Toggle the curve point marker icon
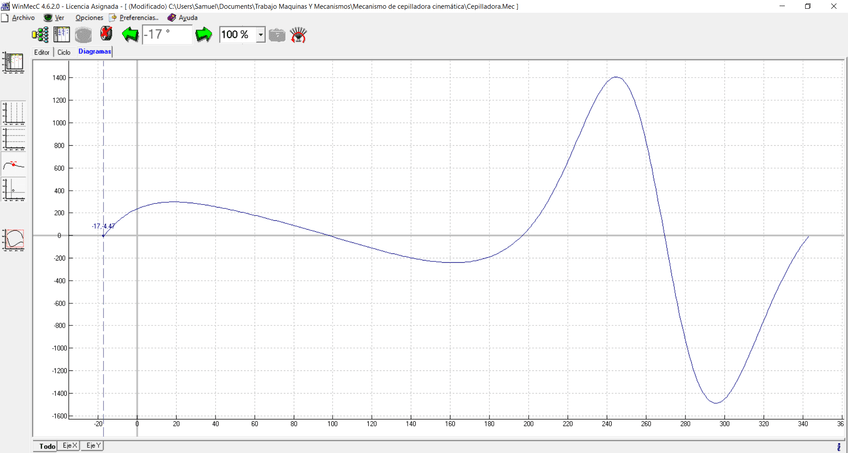The image size is (848, 453). [x=14, y=165]
